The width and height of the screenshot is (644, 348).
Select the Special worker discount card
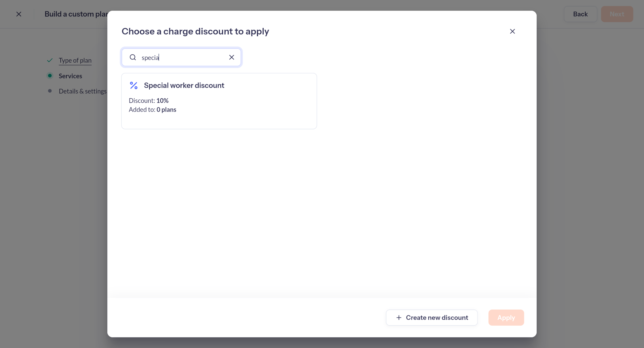click(x=219, y=101)
